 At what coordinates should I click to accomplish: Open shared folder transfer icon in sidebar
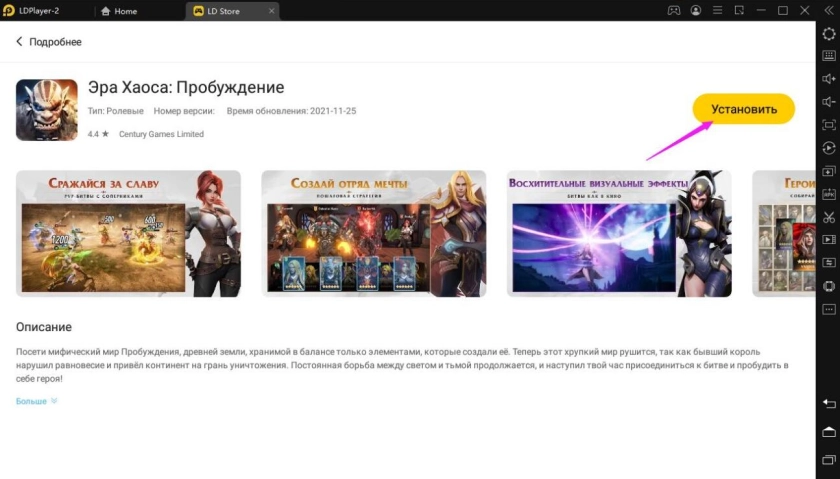pos(829,263)
